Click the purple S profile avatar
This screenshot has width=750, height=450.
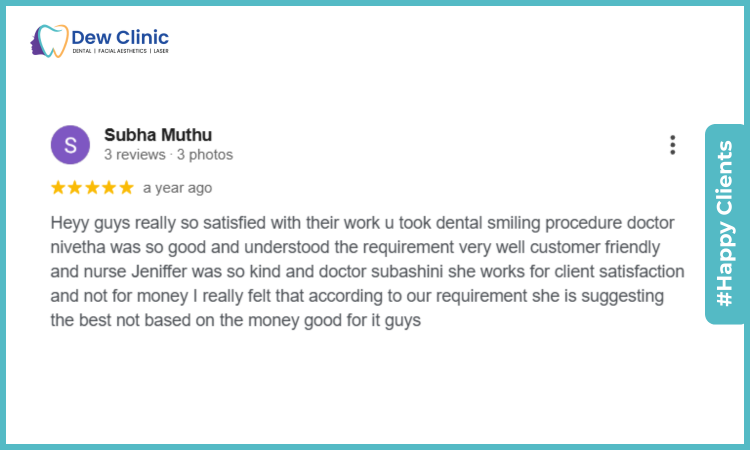[70, 145]
